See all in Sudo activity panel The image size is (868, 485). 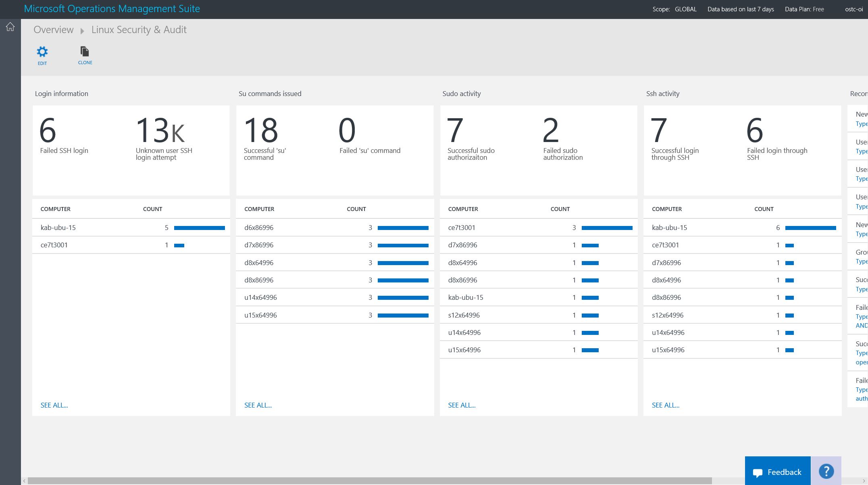coord(462,405)
